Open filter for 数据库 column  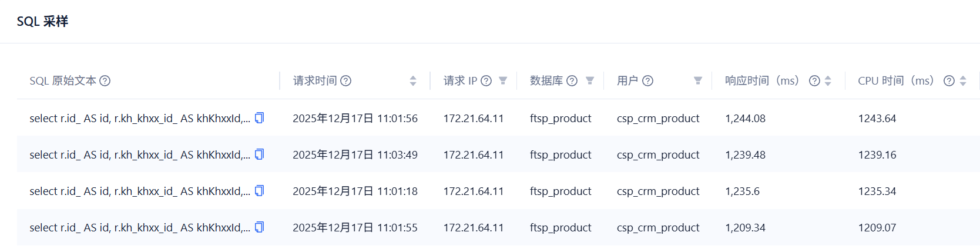click(590, 80)
